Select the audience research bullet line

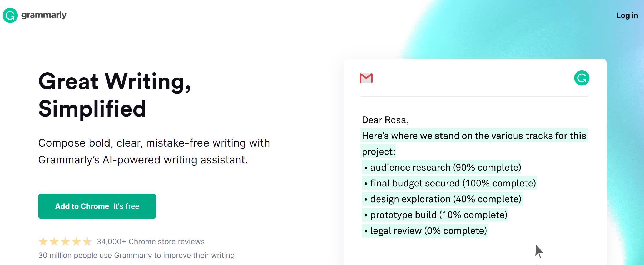442,167
